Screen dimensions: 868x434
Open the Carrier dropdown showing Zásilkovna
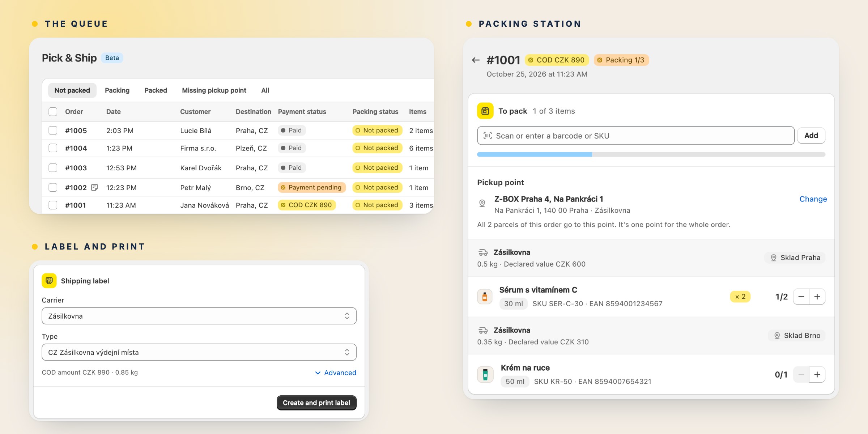click(x=199, y=316)
